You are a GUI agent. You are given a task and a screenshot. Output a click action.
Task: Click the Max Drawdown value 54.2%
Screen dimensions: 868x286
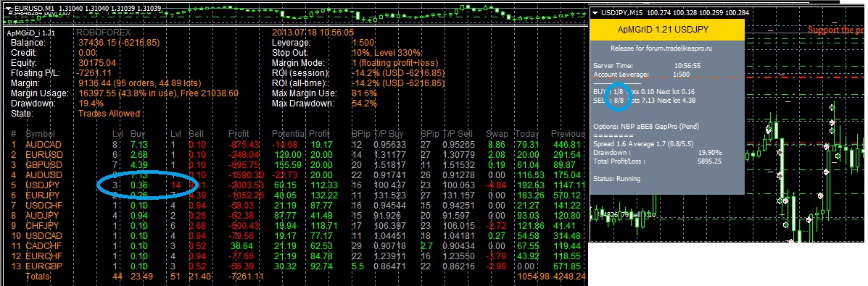(x=364, y=104)
